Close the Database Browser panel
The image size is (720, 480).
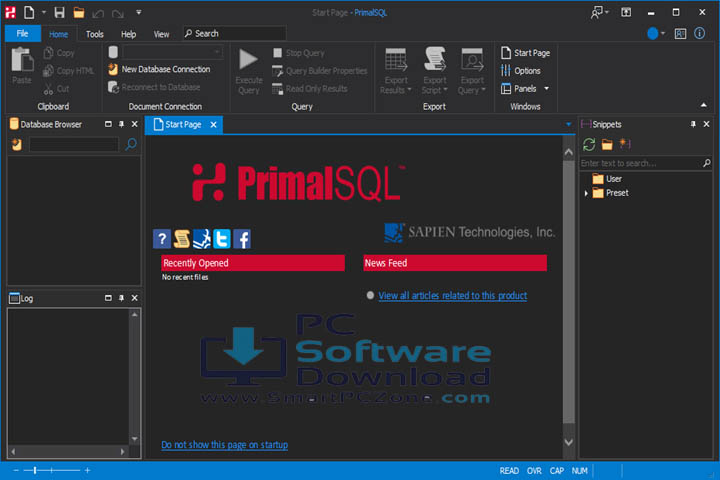[135, 124]
